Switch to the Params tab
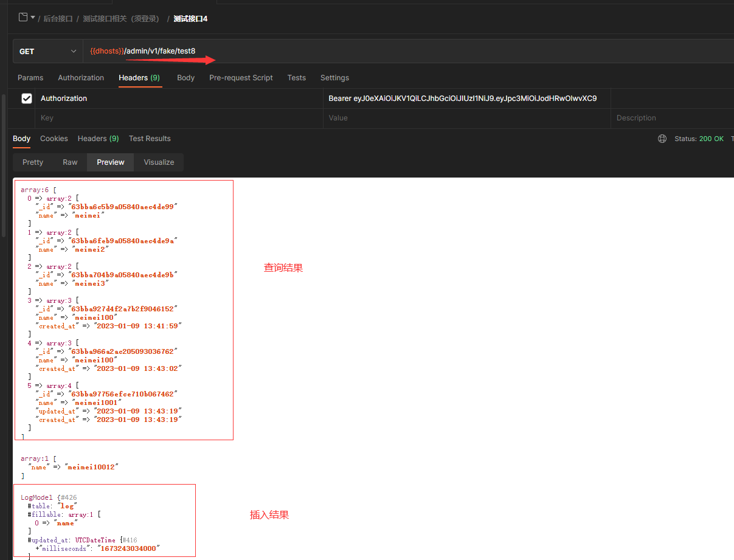The width and height of the screenshot is (734, 560). (30, 78)
